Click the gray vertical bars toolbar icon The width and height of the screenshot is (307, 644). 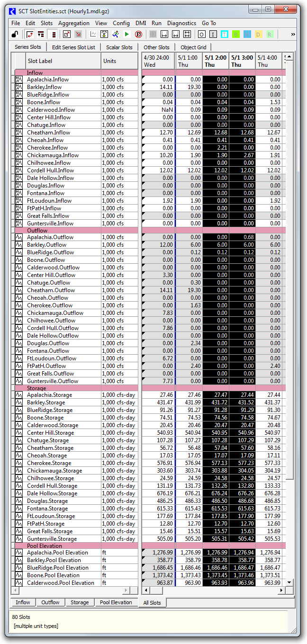point(153,34)
